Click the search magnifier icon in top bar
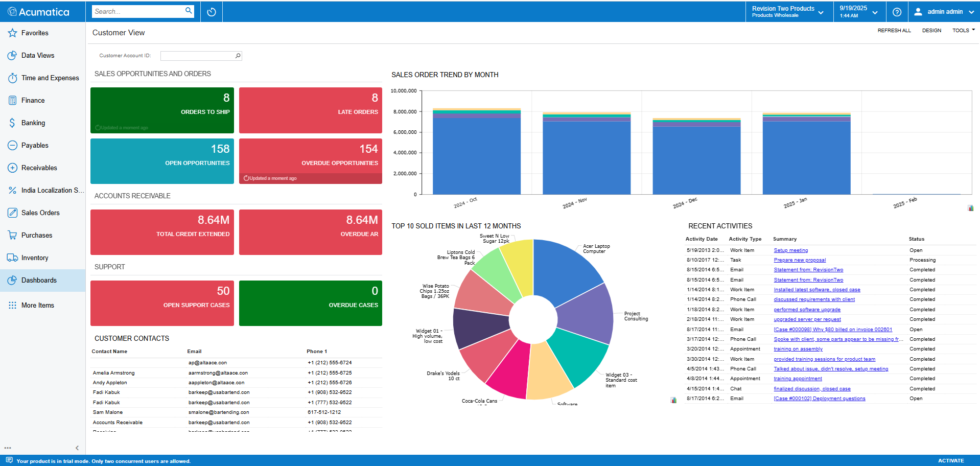The width and height of the screenshot is (980, 466). point(189,11)
